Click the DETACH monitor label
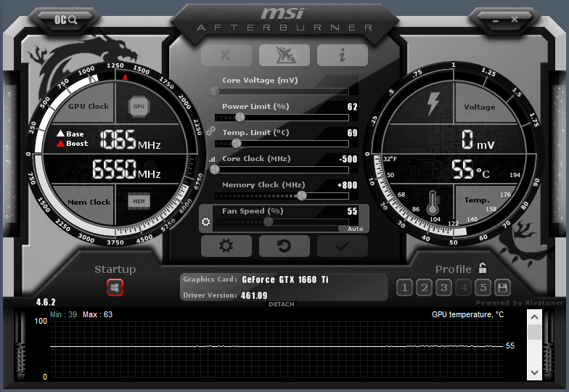The width and height of the screenshot is (569, 392). [x=282, y=304]
